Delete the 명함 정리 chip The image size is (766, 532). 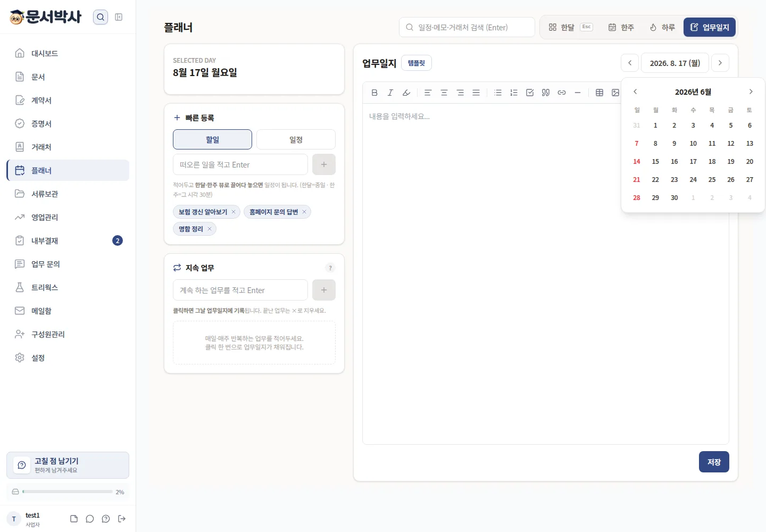click(210, 229)
